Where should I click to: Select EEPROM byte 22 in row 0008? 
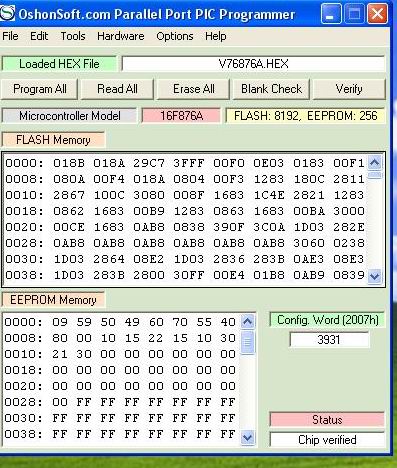156,338
